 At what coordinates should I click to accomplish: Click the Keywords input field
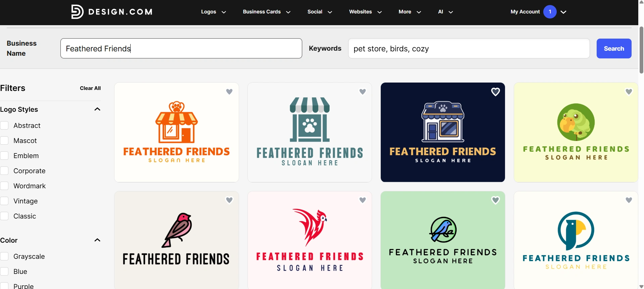click(469, 48)
